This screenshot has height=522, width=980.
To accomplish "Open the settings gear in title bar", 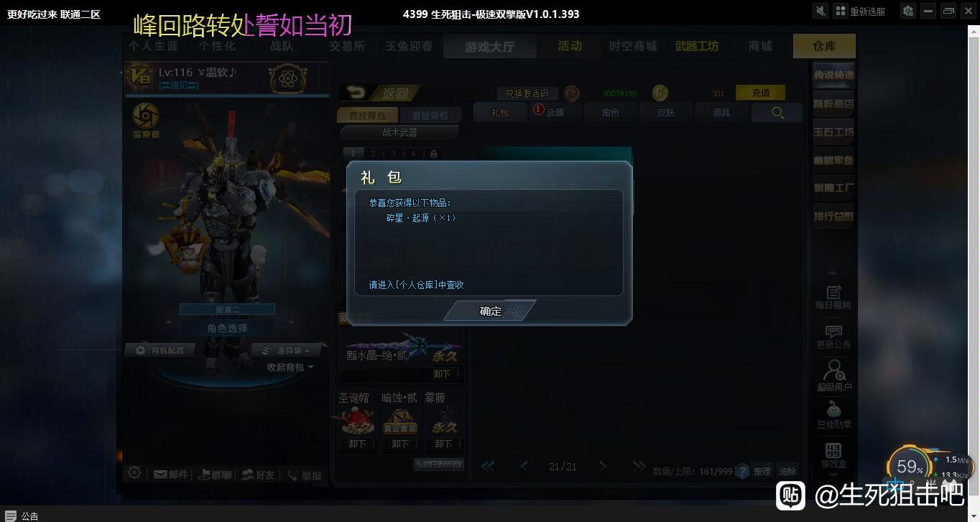I will [908, 11].
